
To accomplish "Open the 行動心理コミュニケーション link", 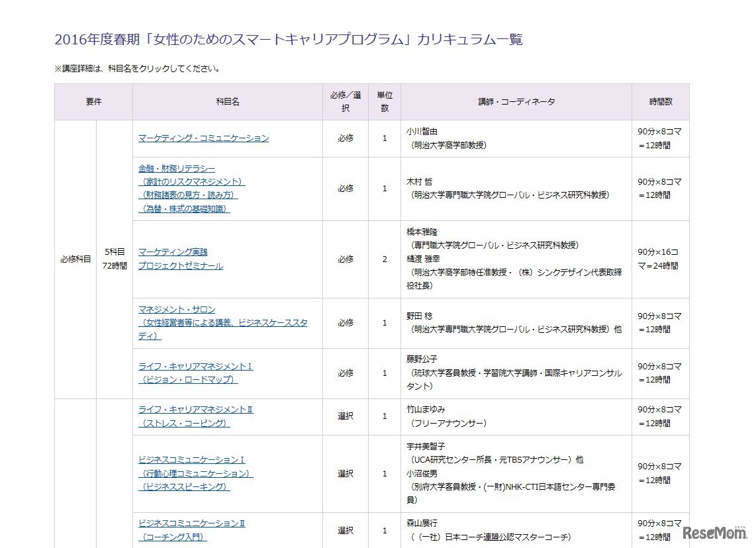I will (x=195, y=473).
